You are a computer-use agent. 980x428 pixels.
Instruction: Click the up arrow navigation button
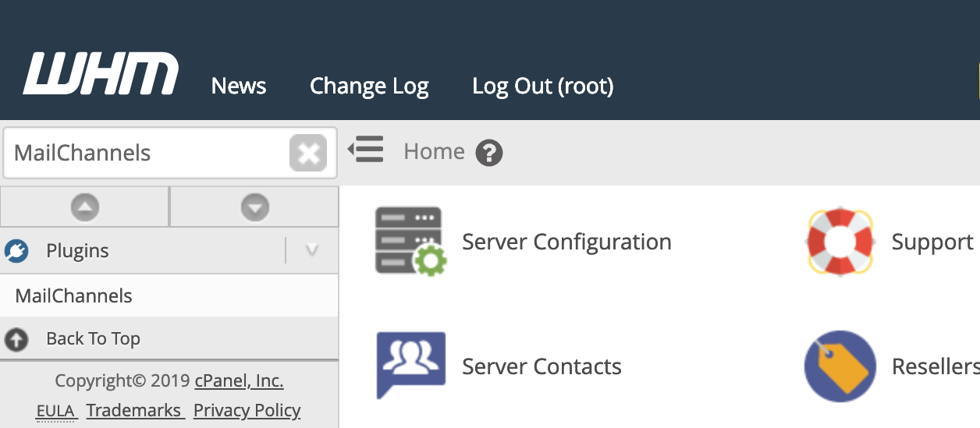pos(85,207)
